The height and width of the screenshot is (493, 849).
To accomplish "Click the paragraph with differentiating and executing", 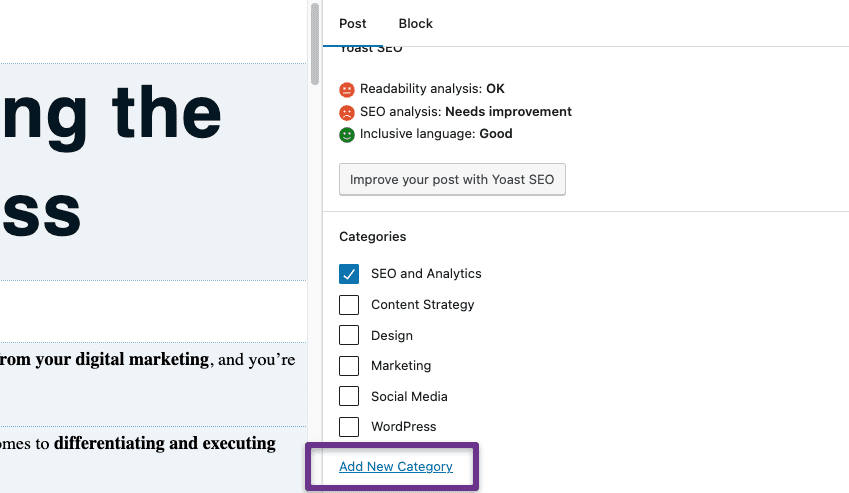I will [x=150, y=443].
